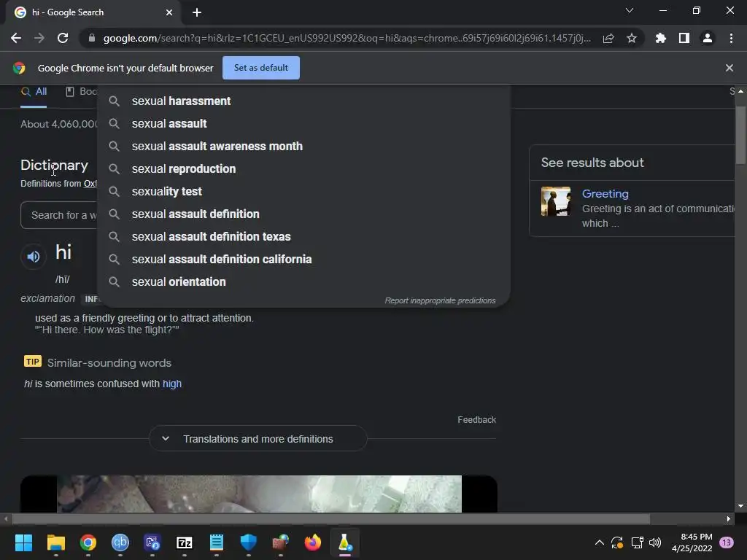Screen dimensions: 747x560
Task: Open Windows Security shield icon
Action: coord(249,542)
